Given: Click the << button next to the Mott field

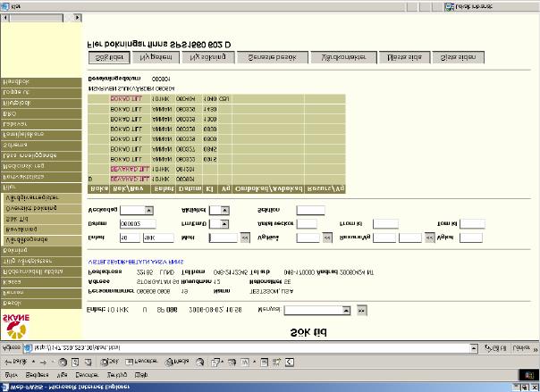Looking at the screenshot, I should click(245, 238).
